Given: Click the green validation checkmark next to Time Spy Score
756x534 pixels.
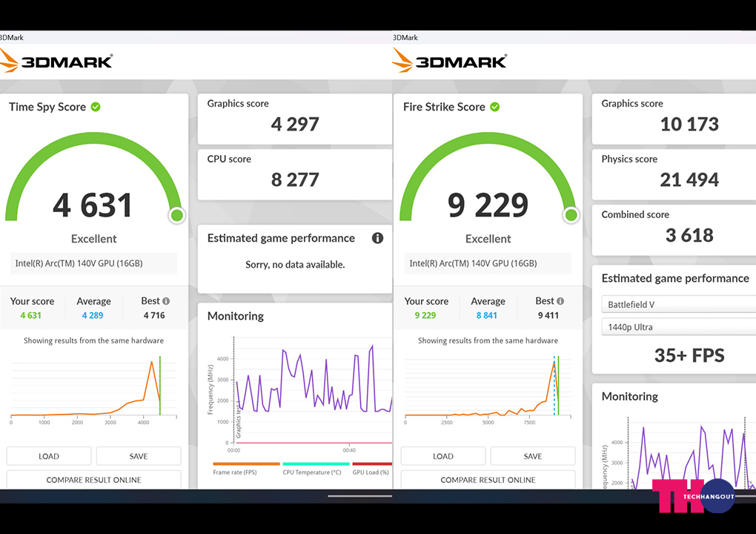Looking at the screenshot, I should click(96, 107).
